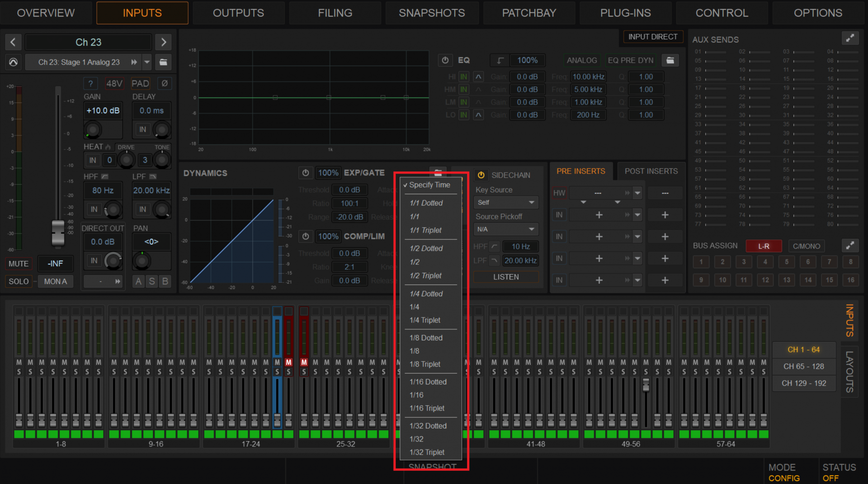Open Source Pickoff N/A dropdown
This screenshot has width=868, height=484.
(506, 229)
